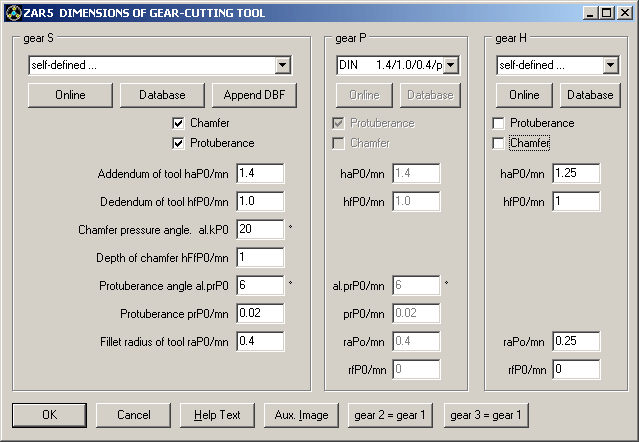The width and height of the screenshot is (639, 442).
Task: Select the Chamfer pressure angle input field
Action: 260,229
